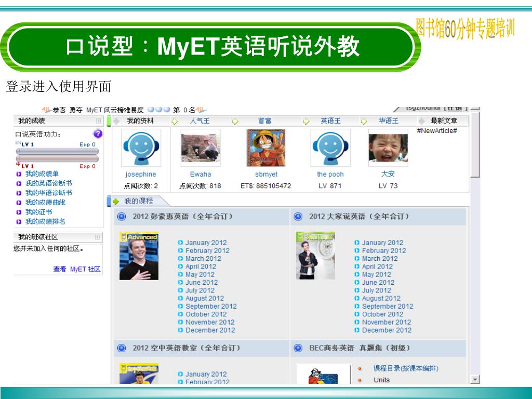This screenshot has height=399, width=532.
Task: Open March 2012 under 彭蒙惠英语
Action: point(203,259)
